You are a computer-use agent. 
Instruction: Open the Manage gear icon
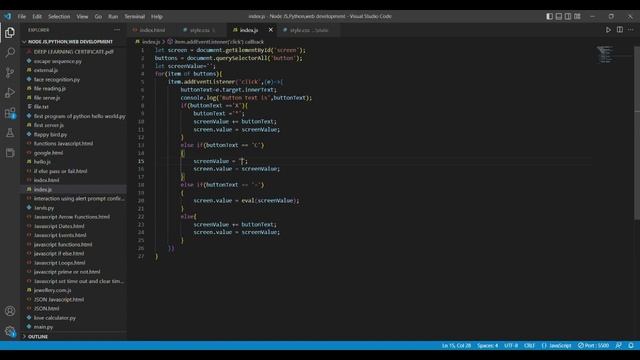tap(10, 331)
